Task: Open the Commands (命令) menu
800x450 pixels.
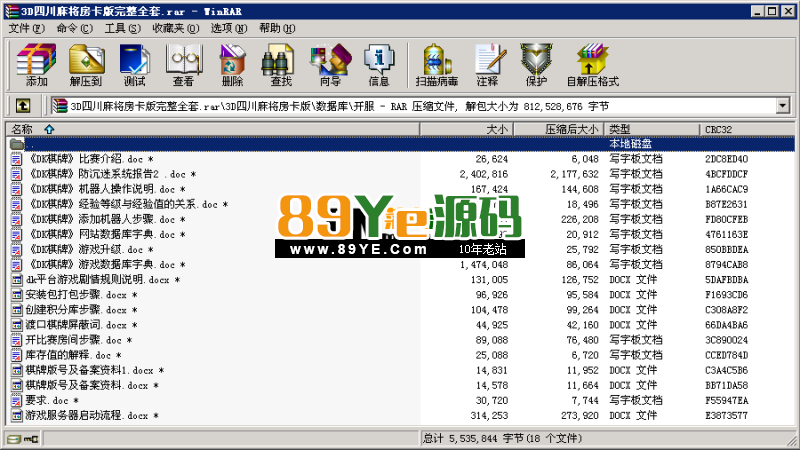Action: coord(74,28)
